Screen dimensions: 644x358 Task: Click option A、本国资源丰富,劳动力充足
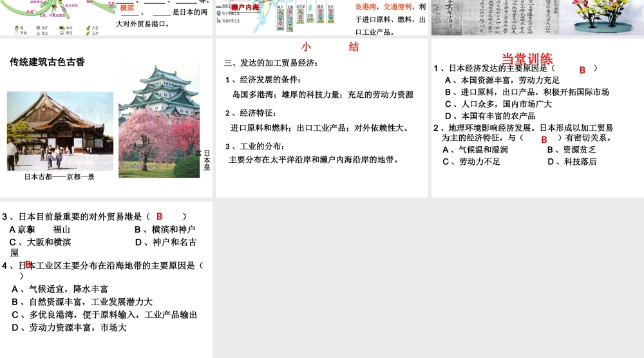[502, 80]
